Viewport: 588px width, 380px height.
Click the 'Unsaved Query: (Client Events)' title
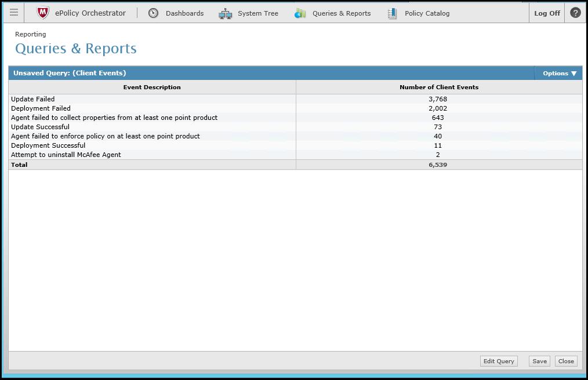[70, 73]
